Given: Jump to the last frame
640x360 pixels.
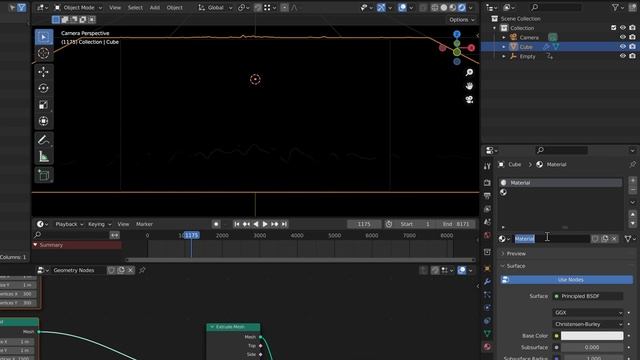Looking at the screenshot, I should (x=284, y=224).
